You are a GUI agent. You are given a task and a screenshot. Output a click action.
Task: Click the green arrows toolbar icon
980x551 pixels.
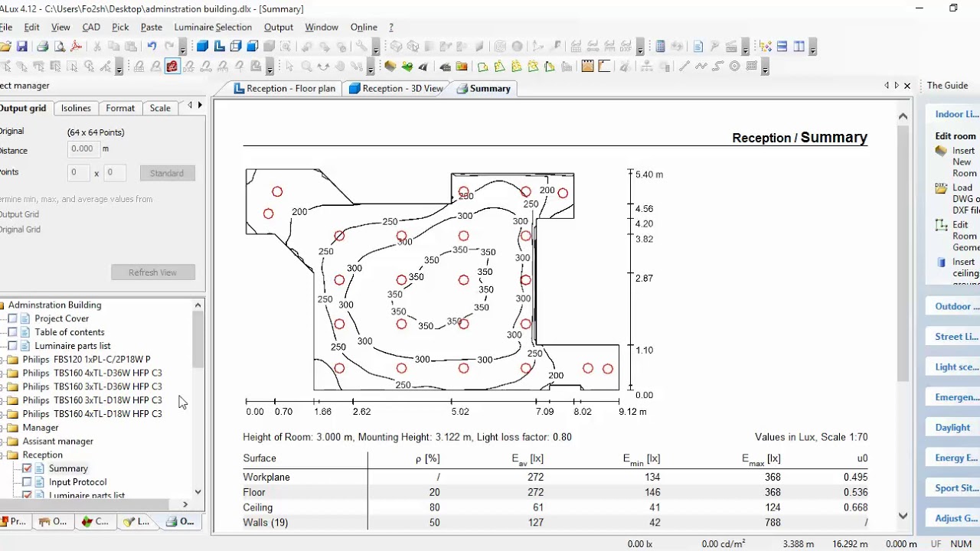407,67
